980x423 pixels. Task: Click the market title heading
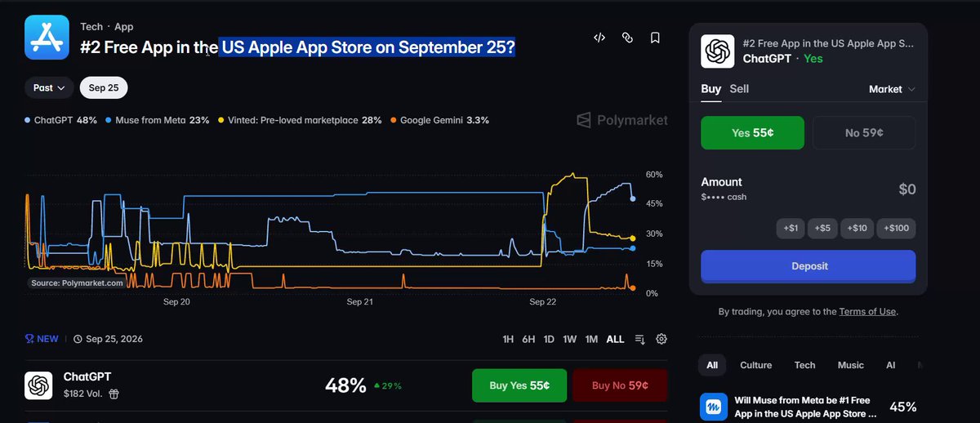tap(297, 47)
